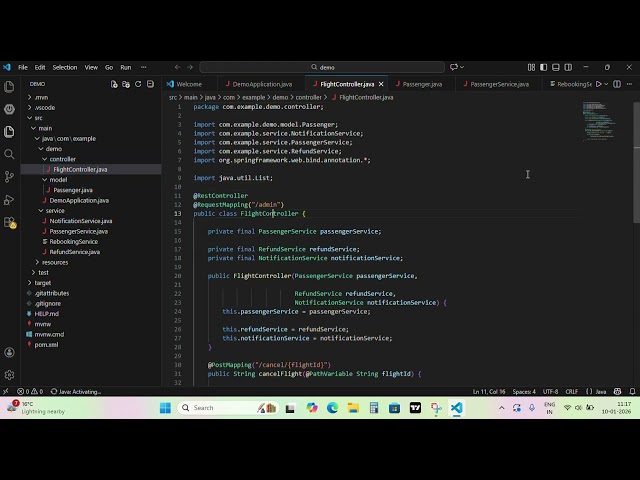Open NotificationService.java in Explorer
This screenshot has width=640, height=480.
coord(80,221)
